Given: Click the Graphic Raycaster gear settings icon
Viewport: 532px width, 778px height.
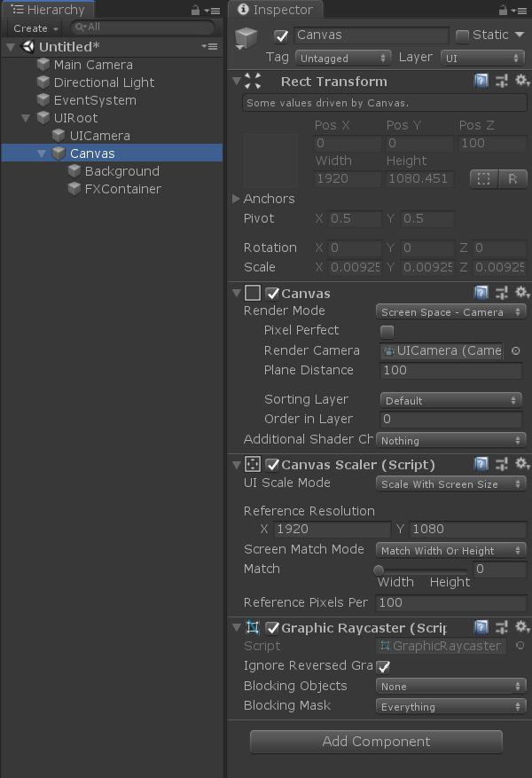Looking at the screenshot, I should (521, 627).
